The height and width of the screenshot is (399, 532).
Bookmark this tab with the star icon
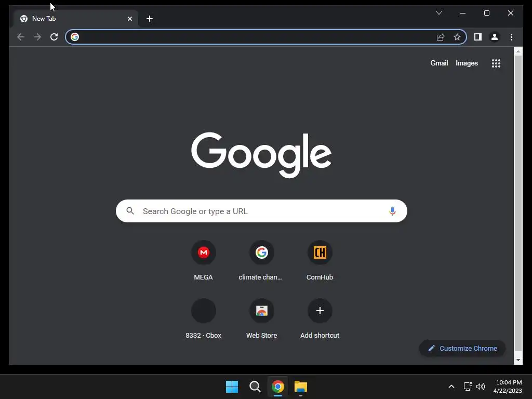[457, 37]
